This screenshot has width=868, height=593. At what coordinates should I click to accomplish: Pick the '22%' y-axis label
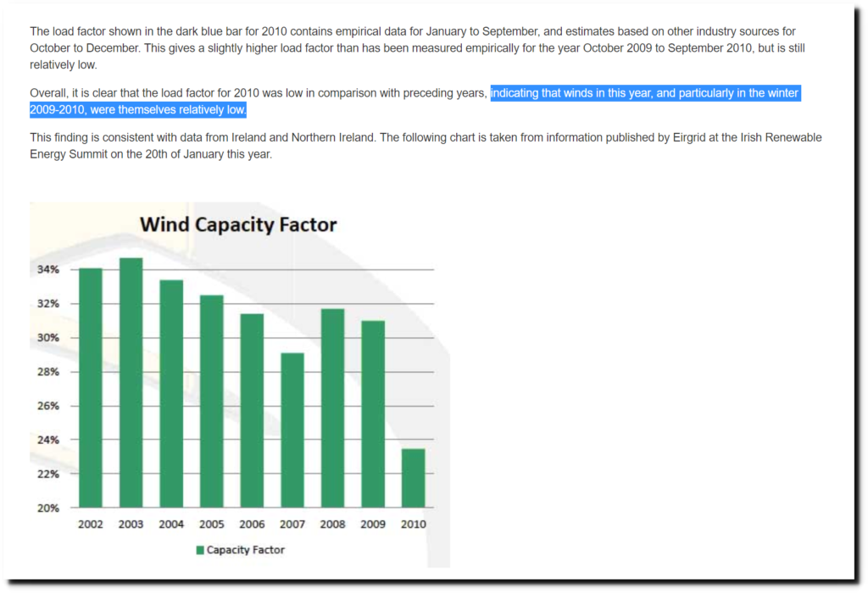(x=48, y=474)
